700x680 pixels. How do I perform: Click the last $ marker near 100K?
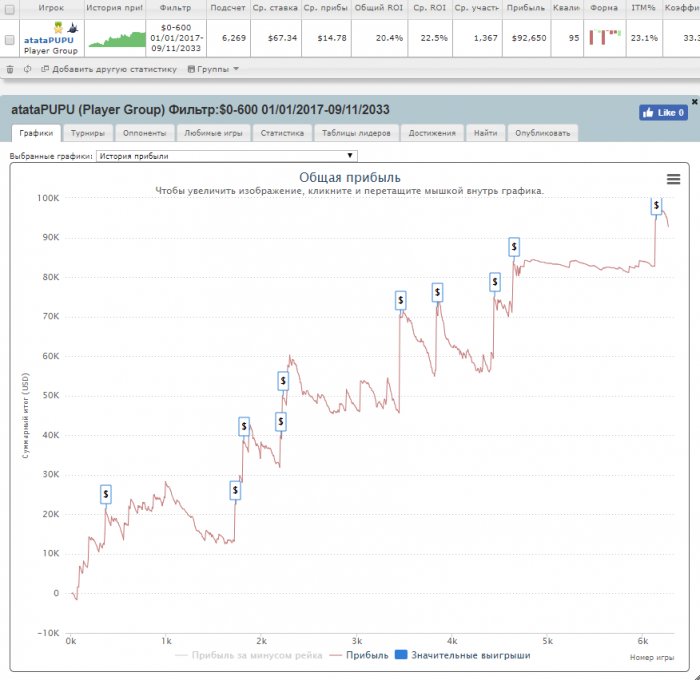click(656, 206)
